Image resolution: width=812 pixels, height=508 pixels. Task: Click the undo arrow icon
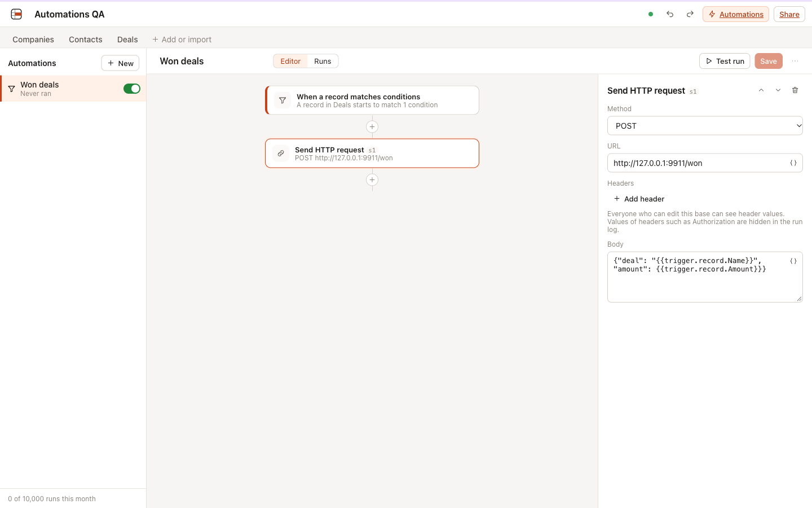pos(670,14)
